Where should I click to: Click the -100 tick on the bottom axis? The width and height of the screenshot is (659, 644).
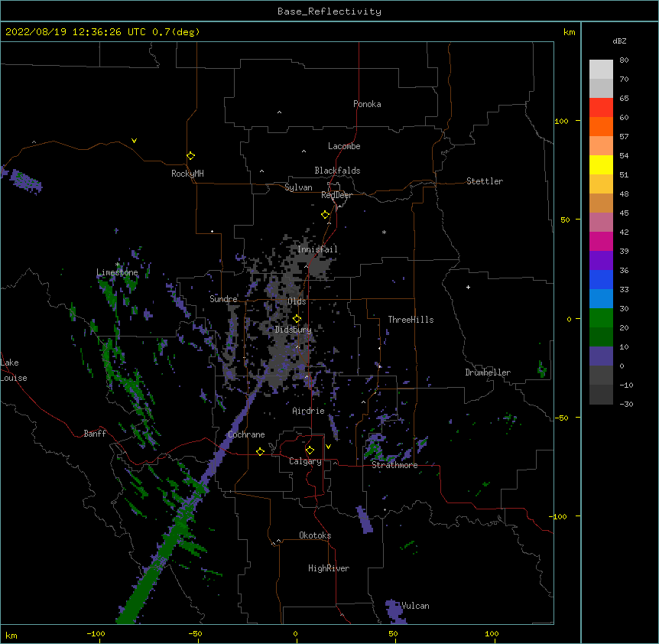click(96, 633)
